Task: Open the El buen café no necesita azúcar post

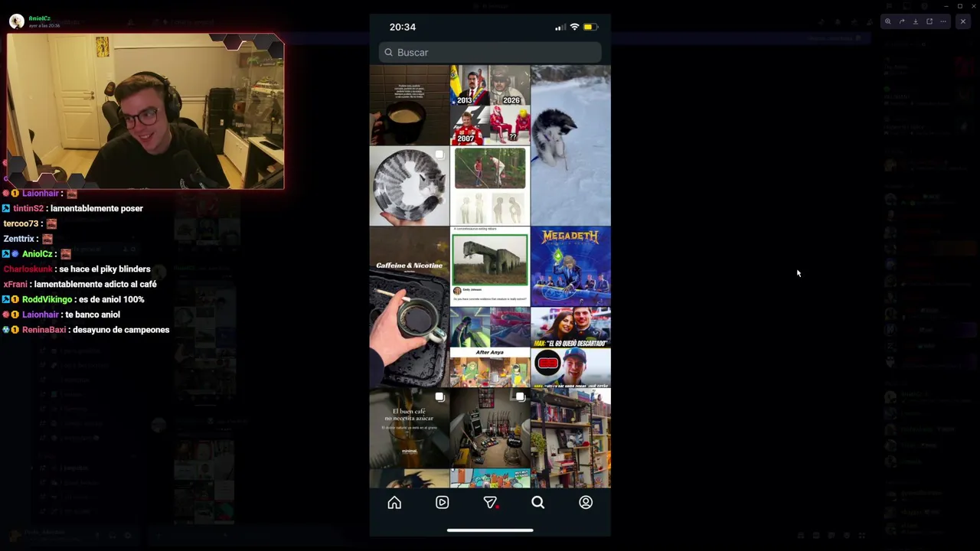Action: [x=410, y=428]
